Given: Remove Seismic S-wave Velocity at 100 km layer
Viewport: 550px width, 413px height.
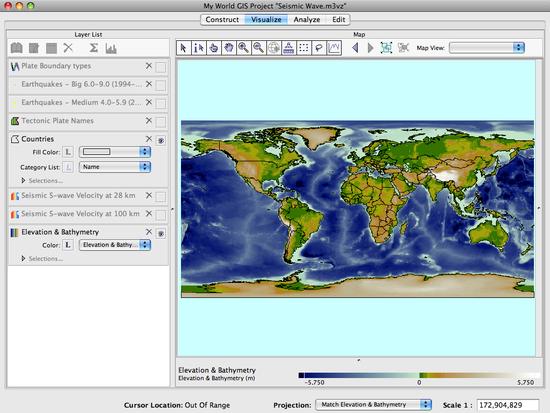Looking at the screenshot, I should [149, 213].
